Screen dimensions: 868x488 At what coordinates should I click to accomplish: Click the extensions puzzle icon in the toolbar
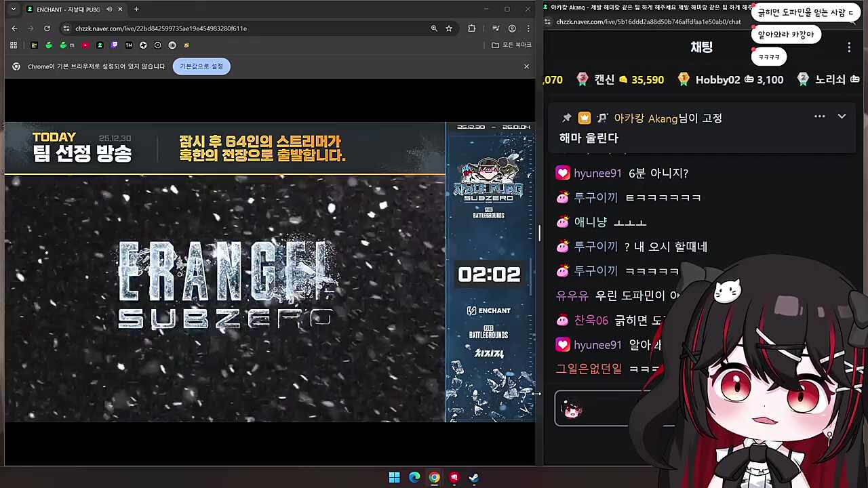coord(471,28)
